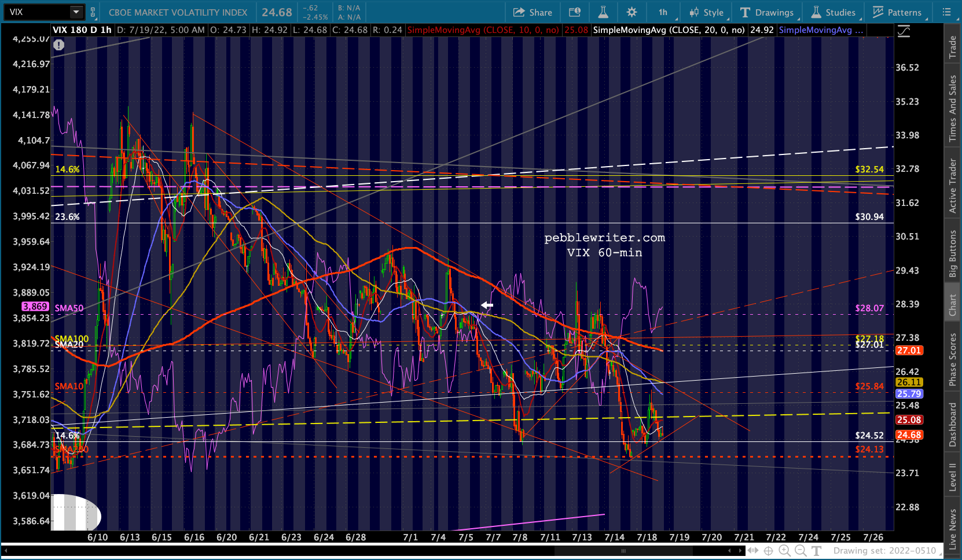Click the expand-time-axis double arrow icon
962x560 pixels.
753,551
